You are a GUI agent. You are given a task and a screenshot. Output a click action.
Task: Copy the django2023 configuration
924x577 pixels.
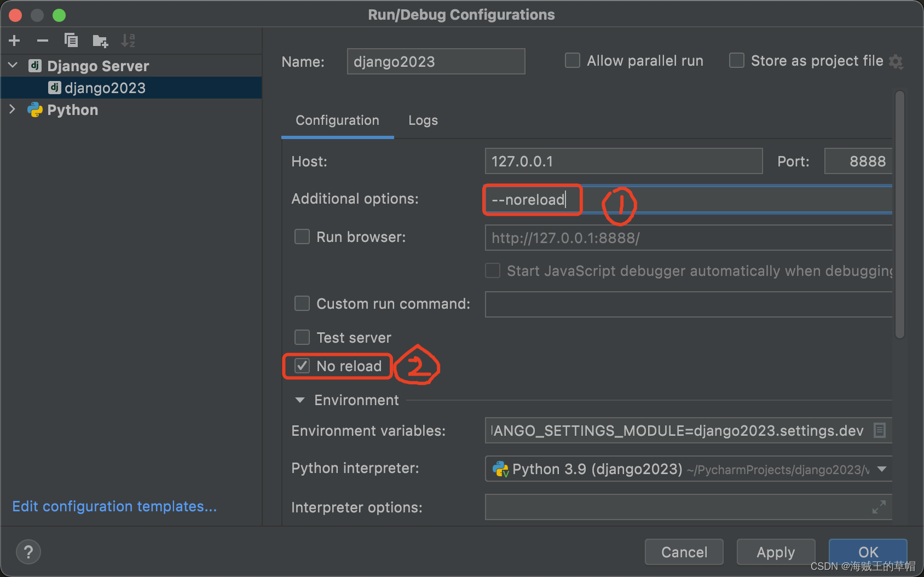coord(71,40)
